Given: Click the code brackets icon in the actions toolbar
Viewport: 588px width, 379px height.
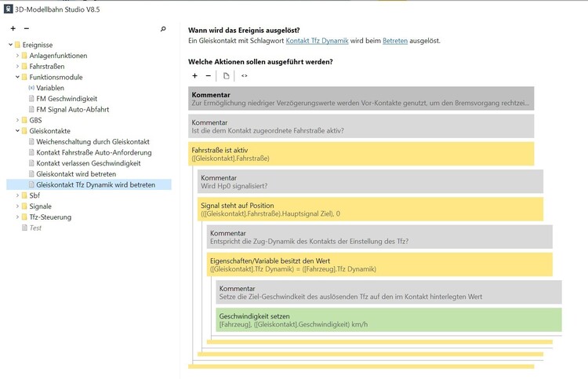Looking at the screenshot, I should point(244,76).
